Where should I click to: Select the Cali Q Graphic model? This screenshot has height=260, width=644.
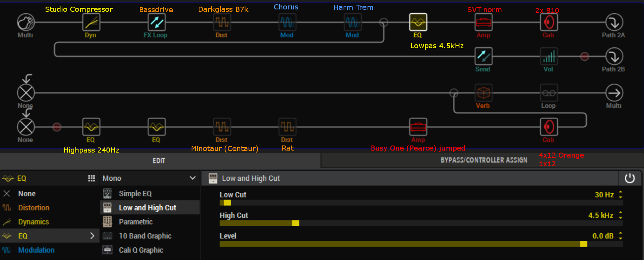[150, 250]
